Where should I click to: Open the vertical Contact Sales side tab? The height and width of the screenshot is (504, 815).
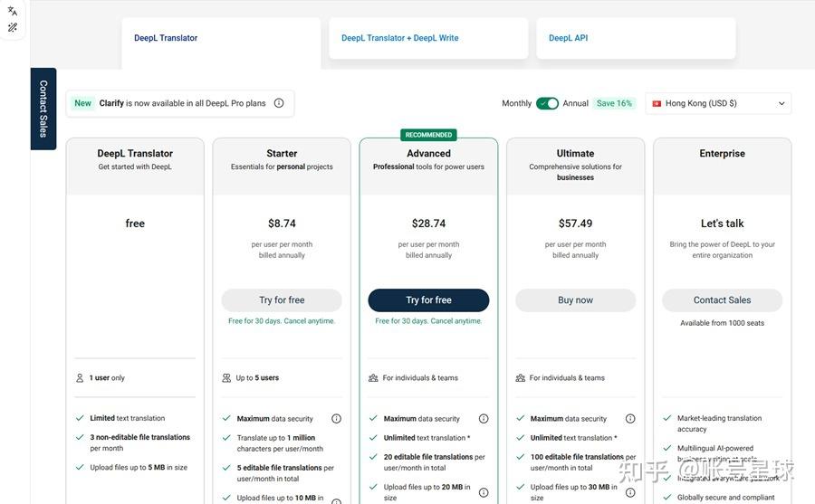[43, 109]
